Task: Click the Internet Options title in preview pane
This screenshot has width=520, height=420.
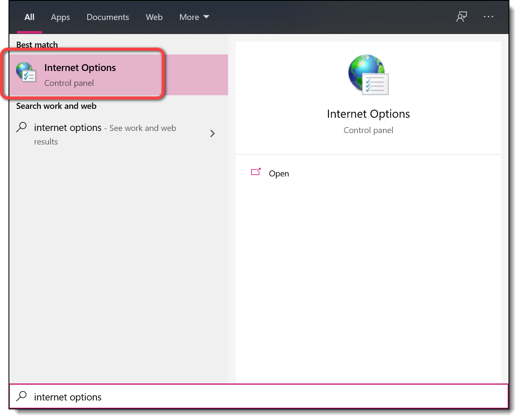Action: coord(368,114)
